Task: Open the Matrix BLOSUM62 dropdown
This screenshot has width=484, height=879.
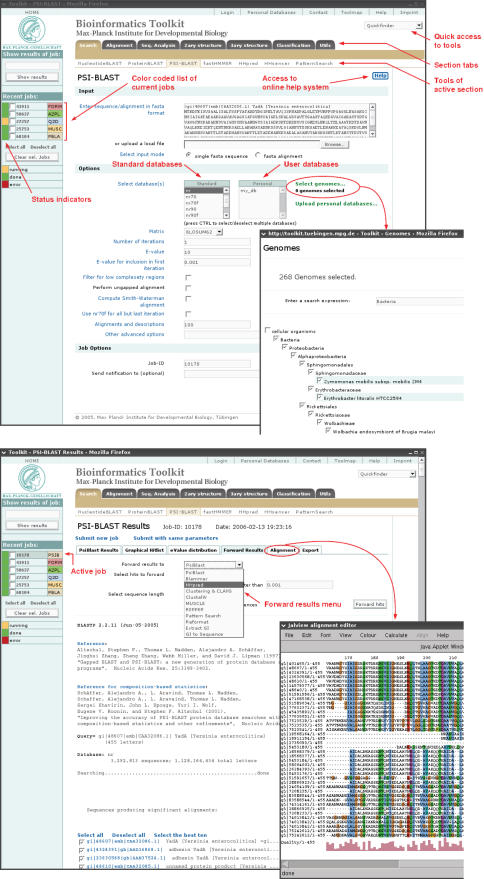Action: pyautogui.click(x=204, y=231)
